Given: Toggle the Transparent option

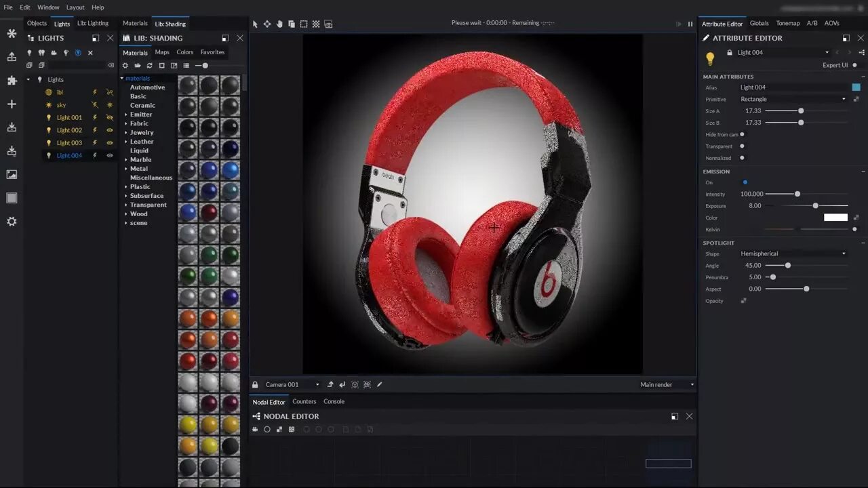Looking at the screenshot, I should pyautogui.click(x=742, y=146).
